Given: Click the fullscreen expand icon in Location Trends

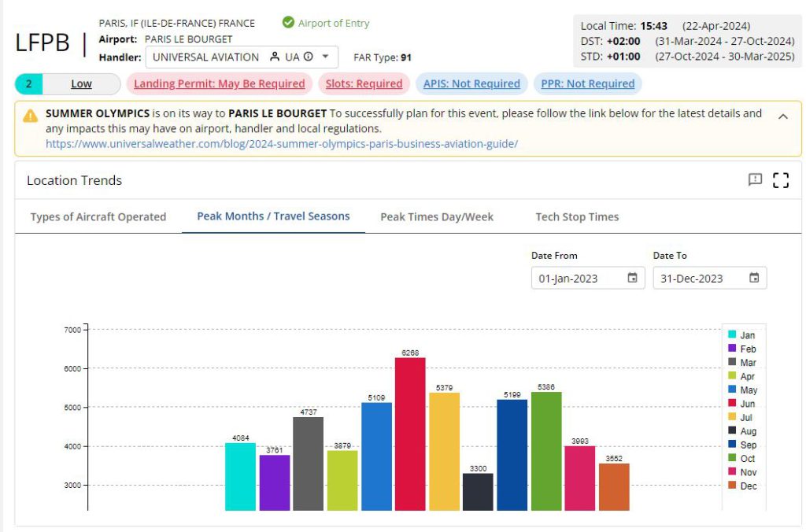Looking at the screenshot, I should coord(780,180).
